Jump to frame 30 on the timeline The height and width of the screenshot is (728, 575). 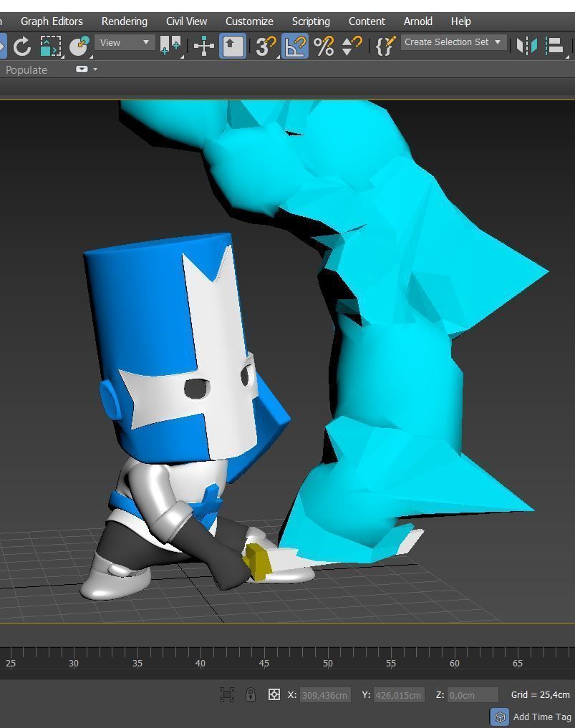pos(73,664)
